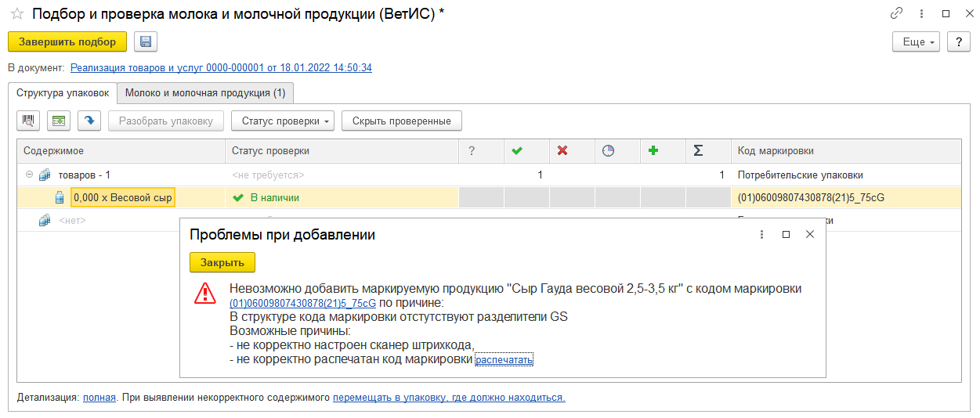
Task: Switch to Молоко и молочная продукция tab
Action: [205, 93]
